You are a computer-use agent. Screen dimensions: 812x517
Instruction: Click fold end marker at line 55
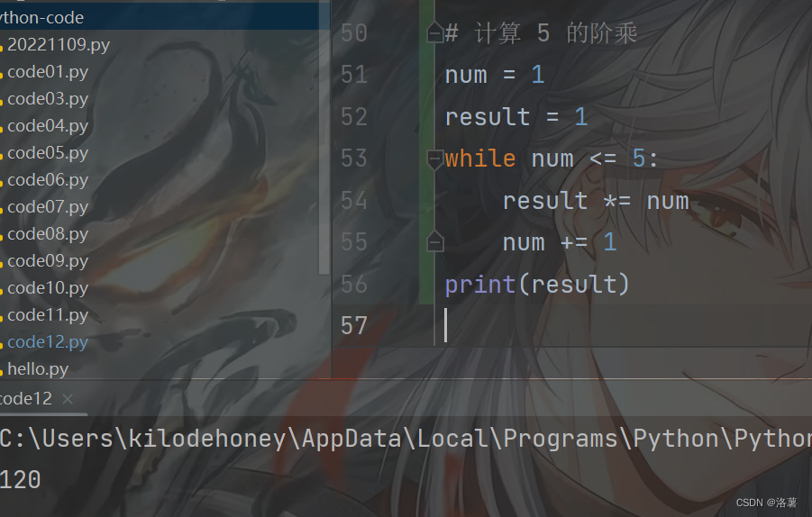[x=435, y=242]
